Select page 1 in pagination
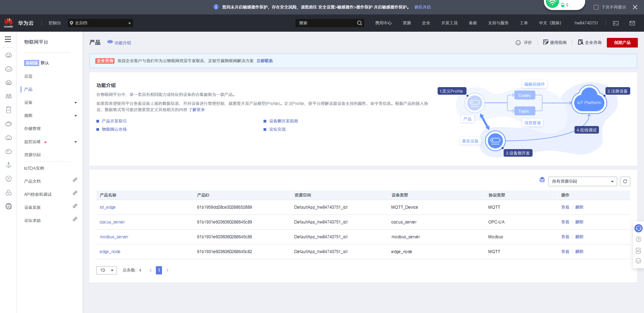The width and height of the screenshot is (644, 313). pyautogui.click(x=159, y=270)
